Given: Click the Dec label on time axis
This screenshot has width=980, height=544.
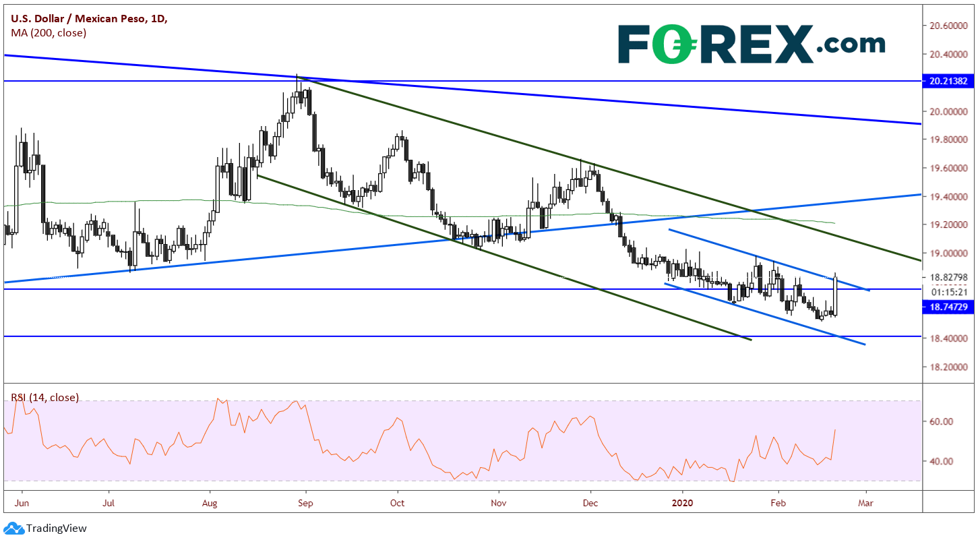Looking at the screenshot, I should coord(590,502).
